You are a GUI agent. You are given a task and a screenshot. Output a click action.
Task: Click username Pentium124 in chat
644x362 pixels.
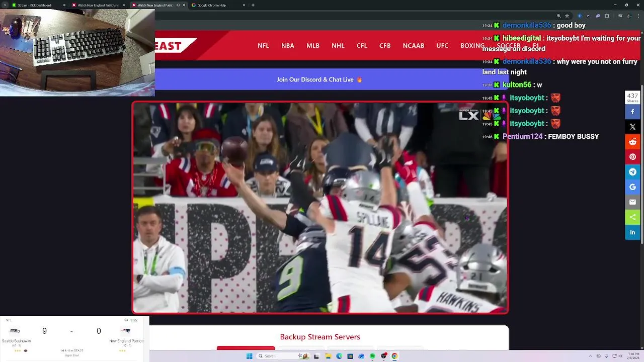(x=522, y=136)
